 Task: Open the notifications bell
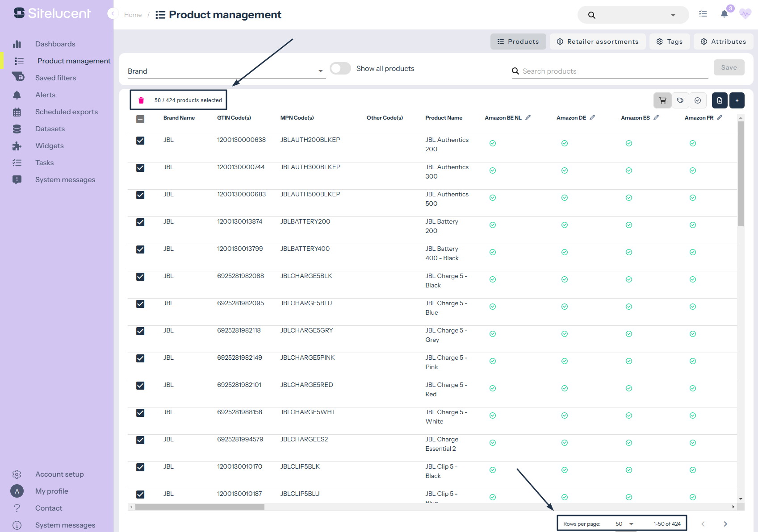point(724,14)
